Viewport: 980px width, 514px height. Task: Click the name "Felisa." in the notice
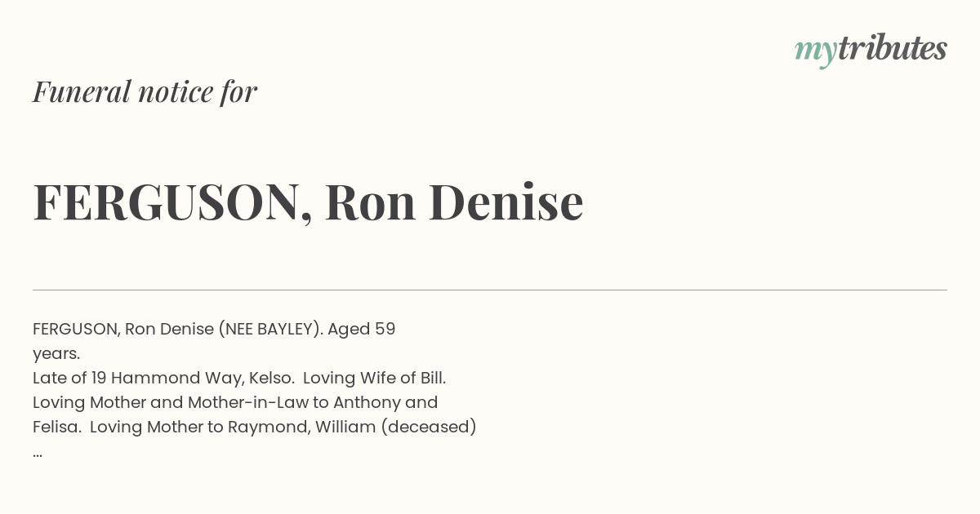coord(56,428)
